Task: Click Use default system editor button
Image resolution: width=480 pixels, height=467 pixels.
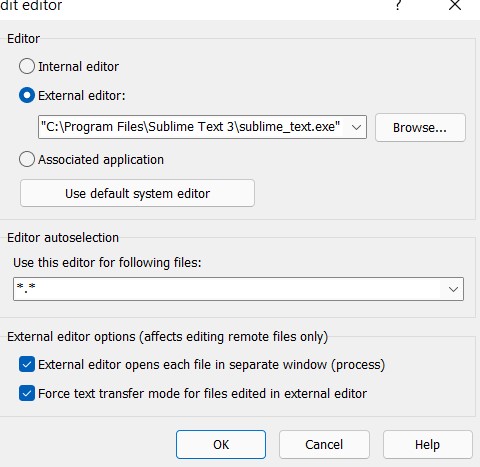Action: tap(137, 193)
